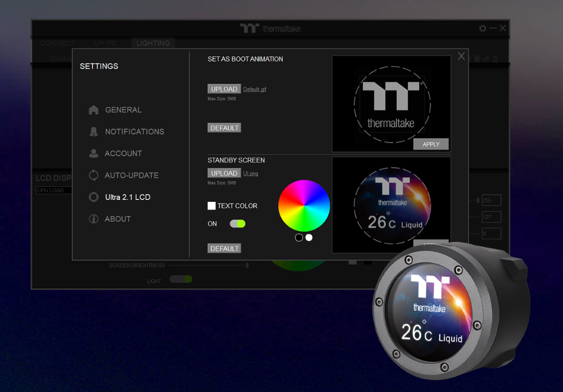
Task: Select the black preset color dot
Action: point(299,237)
